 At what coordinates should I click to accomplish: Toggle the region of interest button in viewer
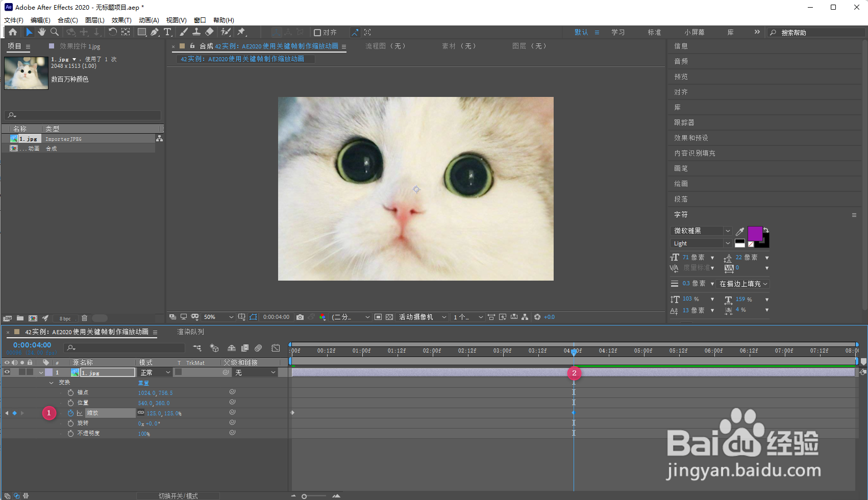tap(378, 317)
